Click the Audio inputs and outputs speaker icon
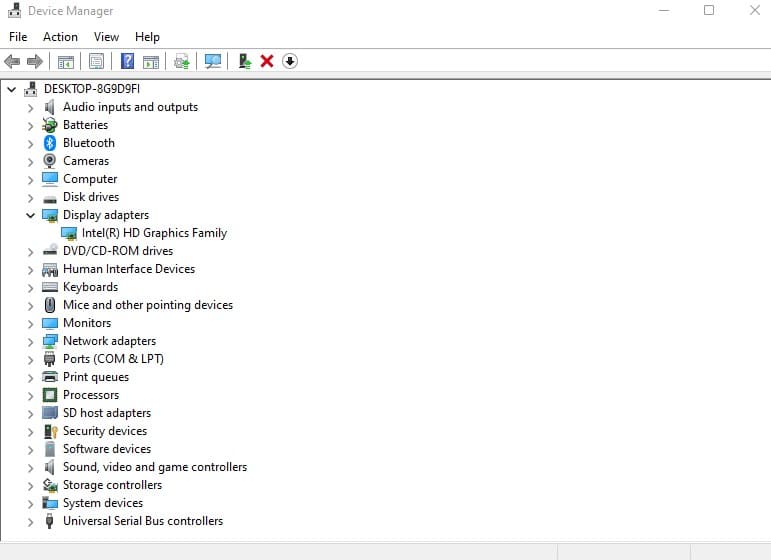This screenshot has width=771, height=560. 49,107
